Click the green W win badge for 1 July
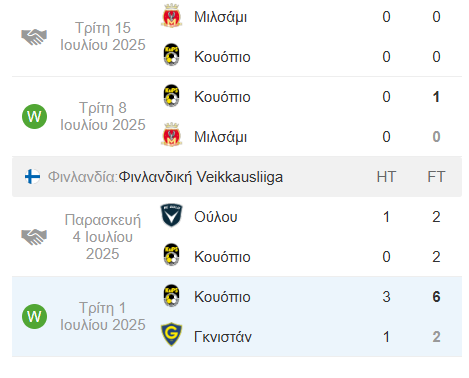 (34, 316)
